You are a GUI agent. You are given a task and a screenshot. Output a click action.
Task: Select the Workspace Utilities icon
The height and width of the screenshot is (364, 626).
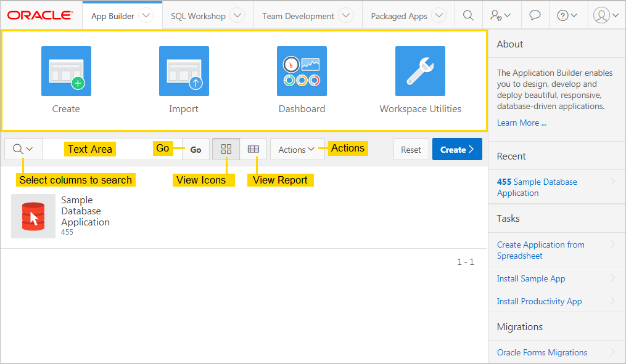coord(420,71)
